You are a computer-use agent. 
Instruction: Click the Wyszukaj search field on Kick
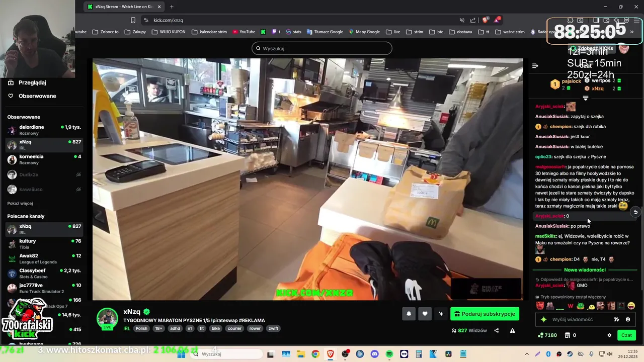coord(322,48)
